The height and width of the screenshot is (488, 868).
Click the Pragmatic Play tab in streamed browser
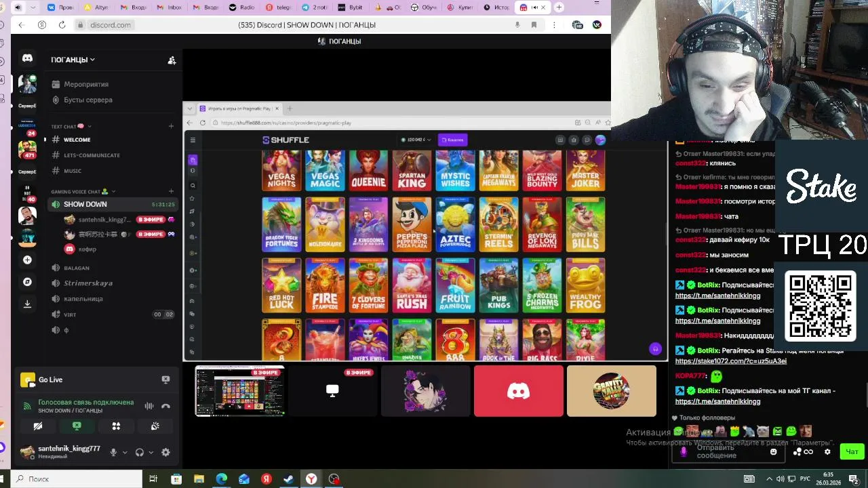(x=239, y=108)
